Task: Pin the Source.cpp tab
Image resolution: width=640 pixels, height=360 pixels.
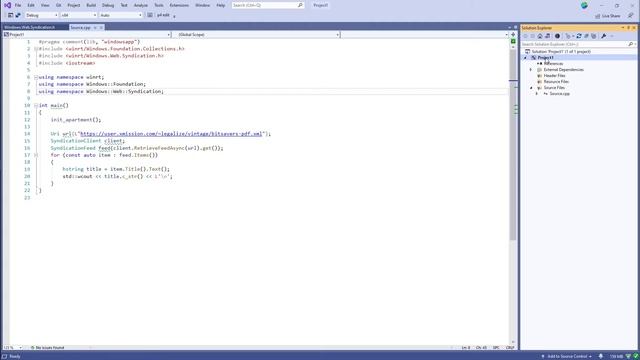Action: pos(95,27)
